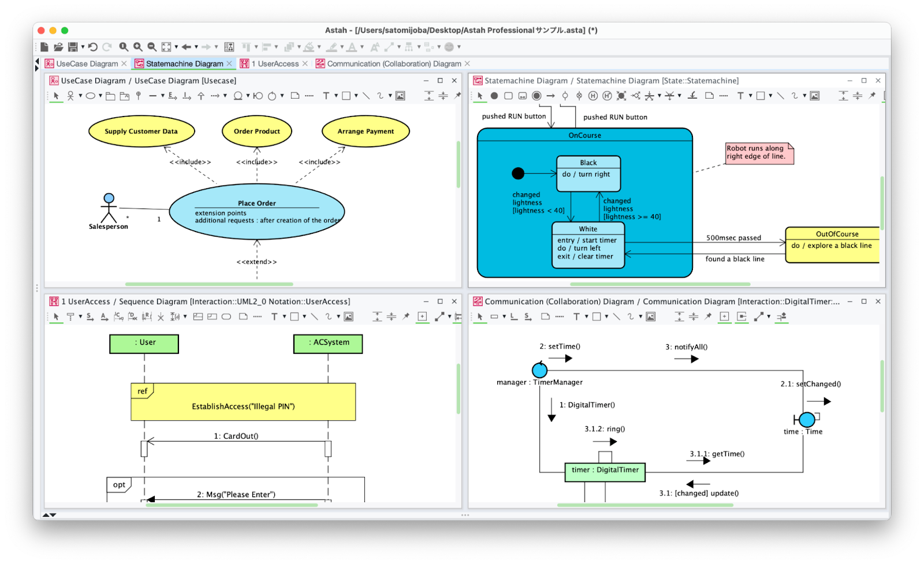Screen dimensions: 924x564
Task: Click the New file icon in main toolbar
Action: 44,47
